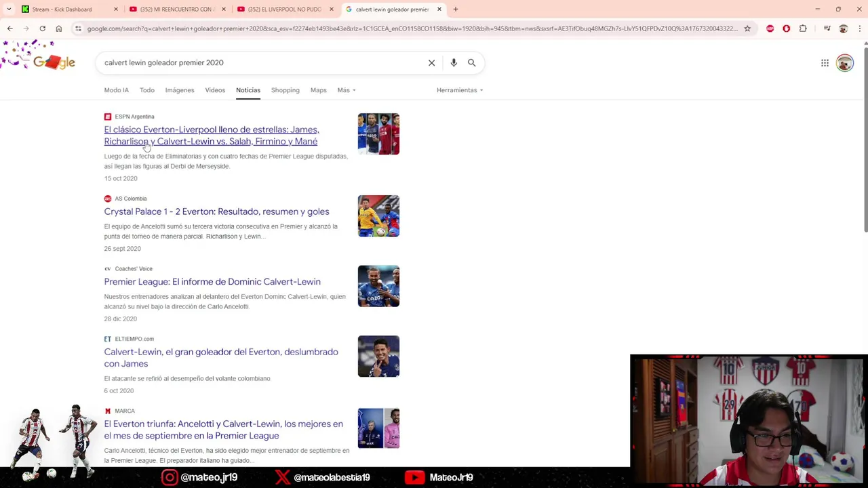This screenshot has width=868, height=488.
Task: Close the EL LIVERPOOL NO PUDO tab
Action: pyautogui.click(x=331, y=9)
